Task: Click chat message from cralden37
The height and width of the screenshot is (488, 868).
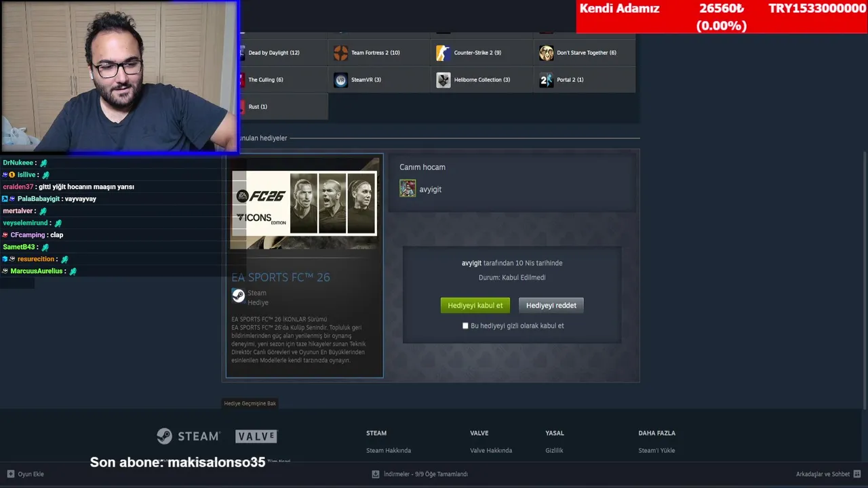Action: 68,187
